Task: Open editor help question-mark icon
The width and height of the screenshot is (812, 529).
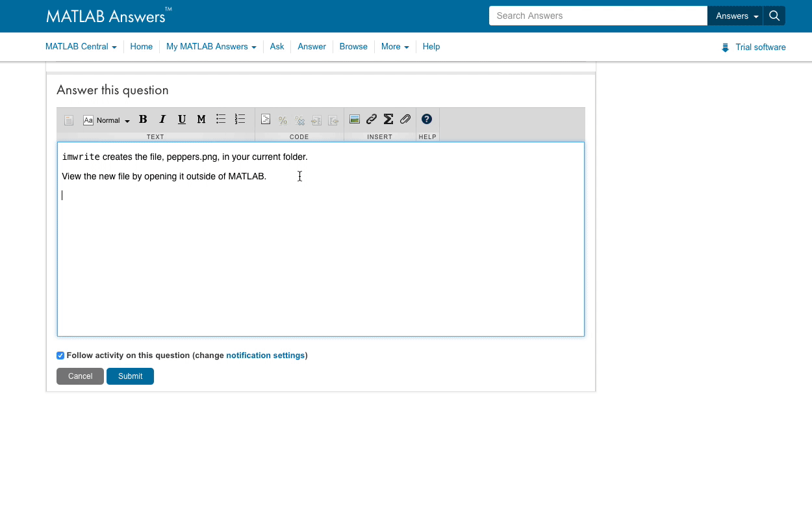Action: [427, 120]
